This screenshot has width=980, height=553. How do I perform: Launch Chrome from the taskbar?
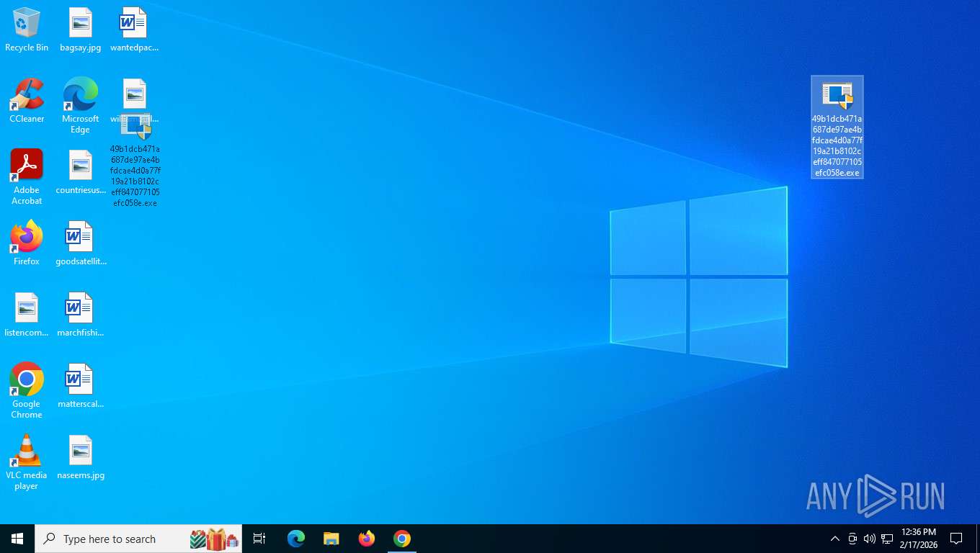tap(402, 539)
